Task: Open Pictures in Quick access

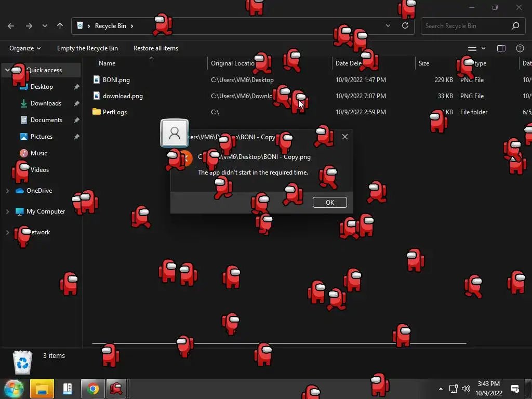Action: [42, 137]
